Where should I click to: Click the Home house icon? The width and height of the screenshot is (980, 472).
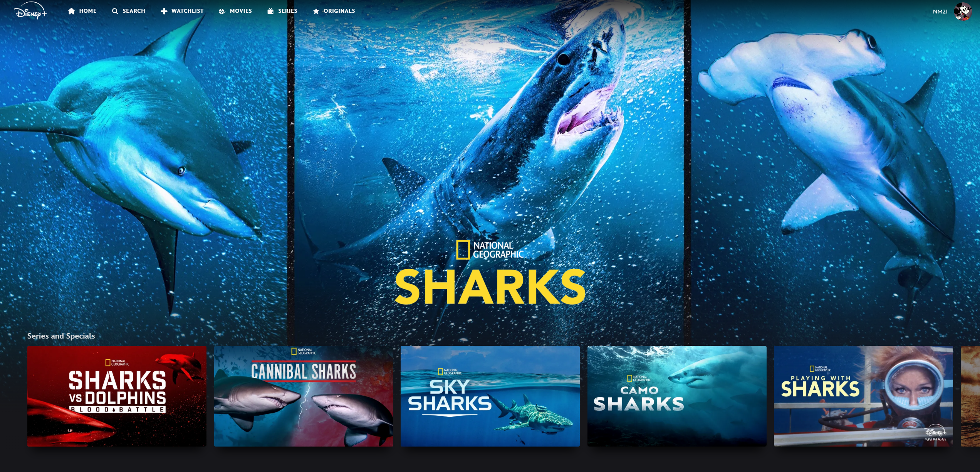[71, 11]
